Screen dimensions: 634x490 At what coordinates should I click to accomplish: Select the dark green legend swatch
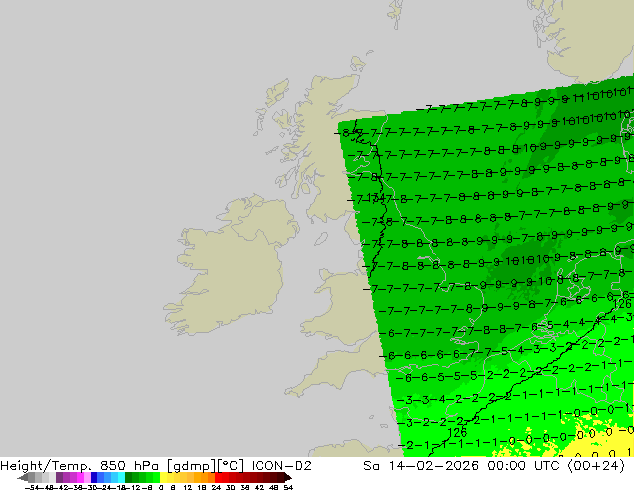coord(129,477)
